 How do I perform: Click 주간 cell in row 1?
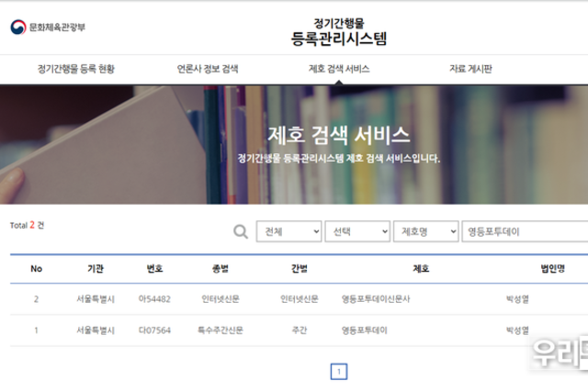pyautogui.click(x=300, y=330)
